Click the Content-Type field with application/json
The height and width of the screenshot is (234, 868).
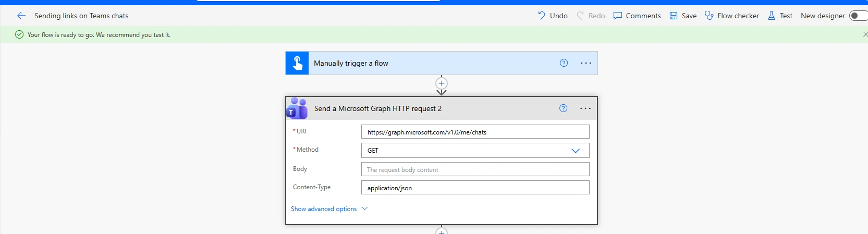[475, 188]
